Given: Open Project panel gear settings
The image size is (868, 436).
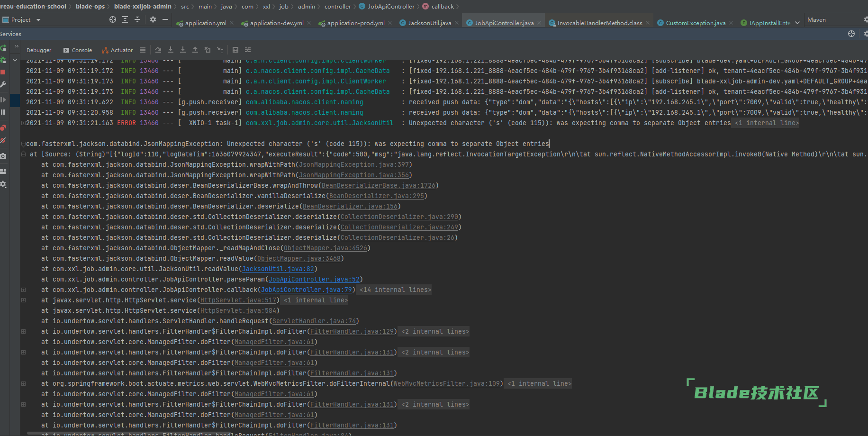Looking at the screenshot, I should point(153,19).
